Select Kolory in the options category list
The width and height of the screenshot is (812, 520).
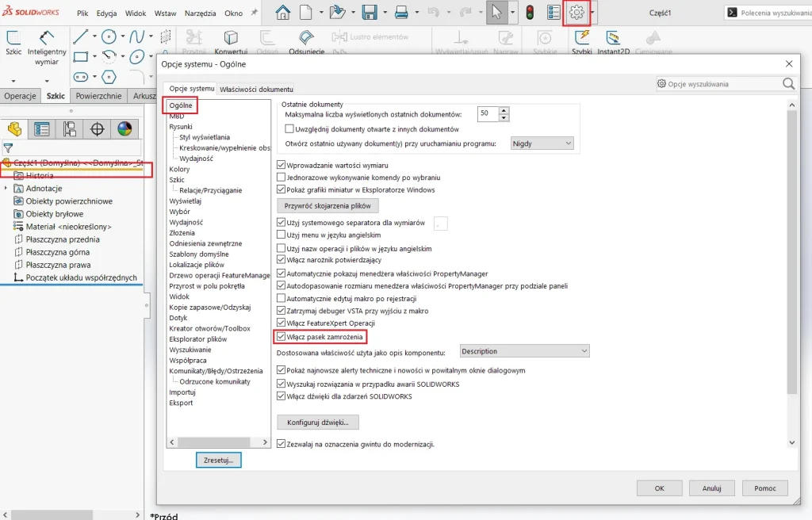tap(179, 169)
